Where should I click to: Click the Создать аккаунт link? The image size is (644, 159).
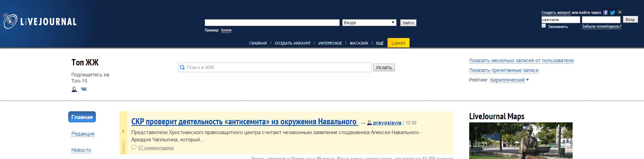coord(556,13)
